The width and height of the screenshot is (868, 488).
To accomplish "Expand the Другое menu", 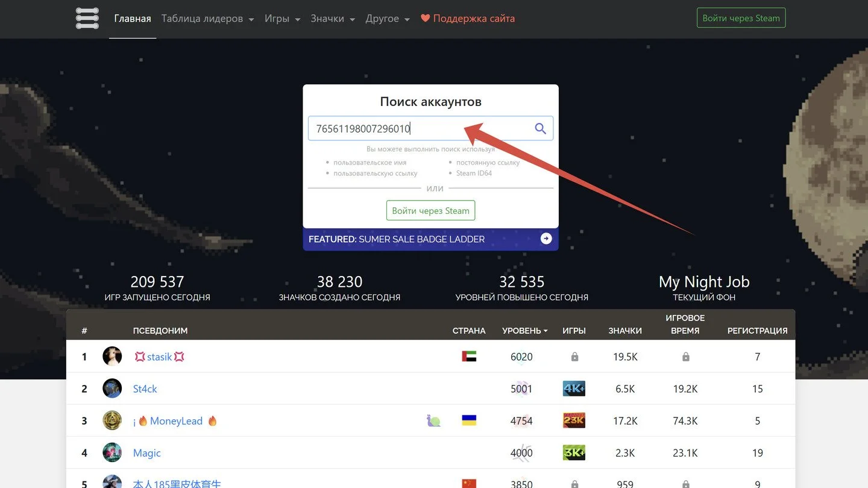I will 388,19.
